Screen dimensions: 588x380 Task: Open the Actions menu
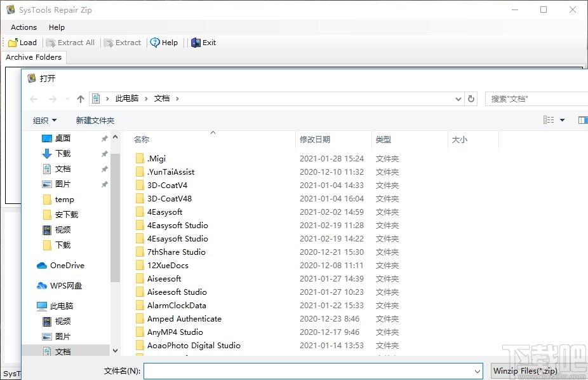23,27
